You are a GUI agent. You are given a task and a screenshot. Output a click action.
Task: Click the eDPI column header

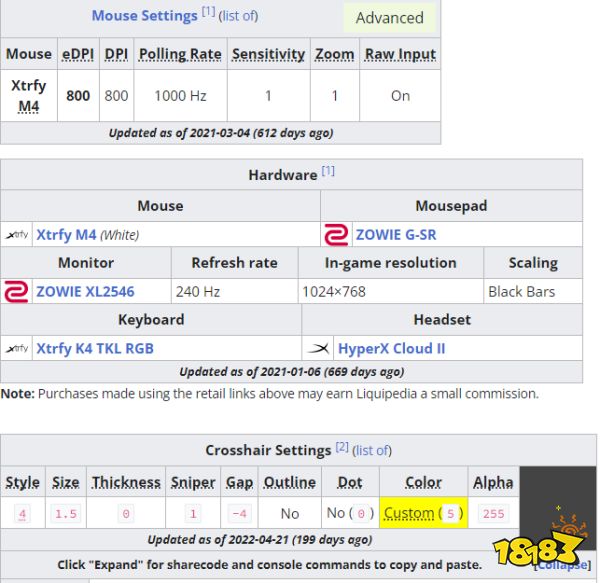(78, 54)
